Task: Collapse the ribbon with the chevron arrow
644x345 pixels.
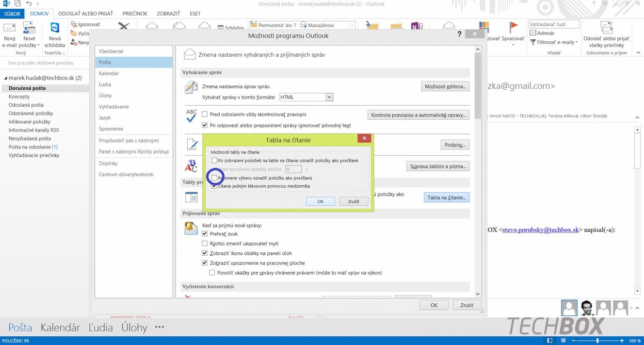Action: click(638, 52)
